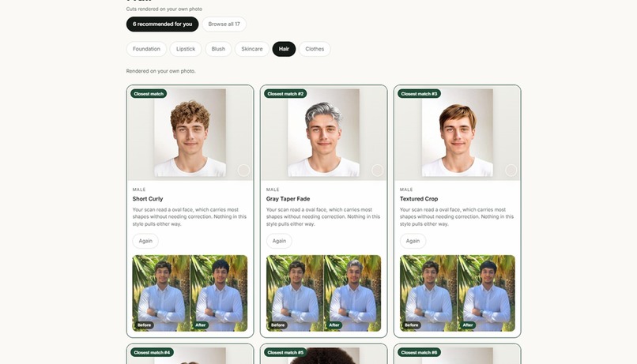Select the Hair category pill
637x364 pixels.
coord(284,49)
